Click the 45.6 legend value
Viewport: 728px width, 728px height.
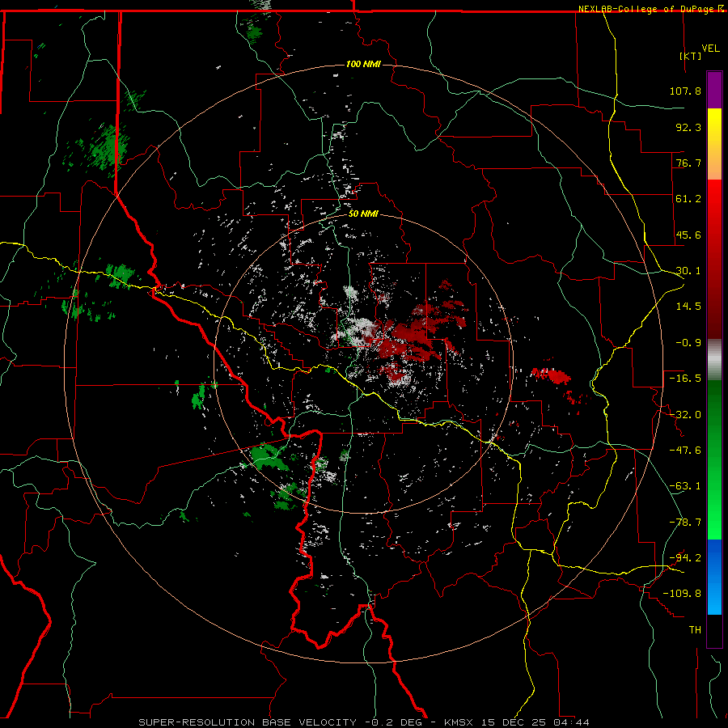point(688,235)
